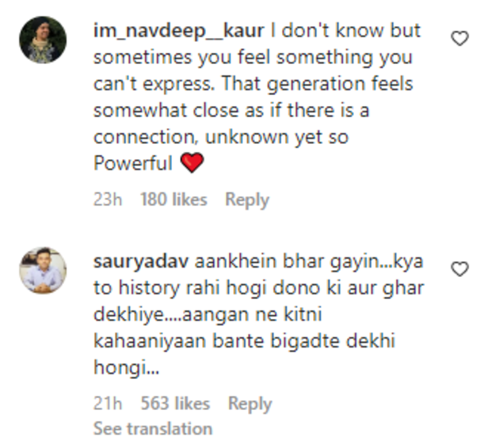View the 563 likes list
488x448 pixels.
pyautogui.click(x=175, y=404)
